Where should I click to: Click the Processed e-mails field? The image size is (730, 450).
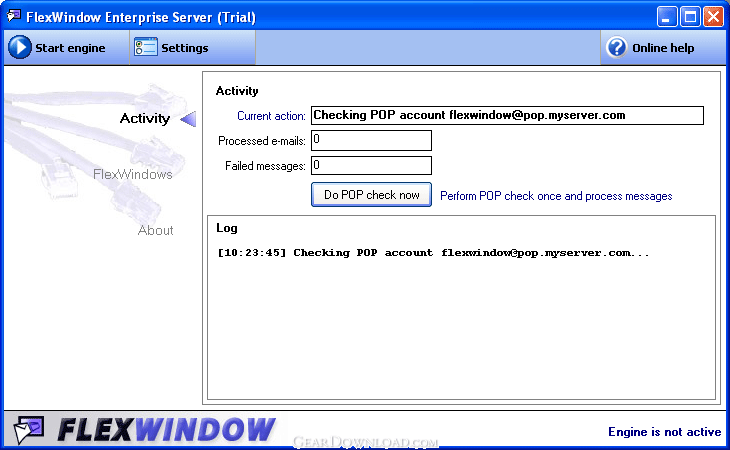click(x=371, y=140)
